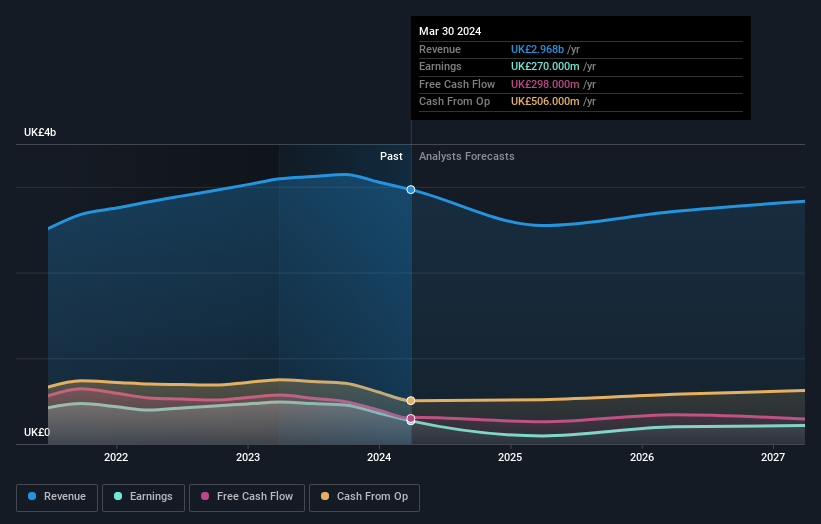Toggle the Free Cash Flow legend series
This screenshot has width=821, height=524.
click(x=247, y=497)
